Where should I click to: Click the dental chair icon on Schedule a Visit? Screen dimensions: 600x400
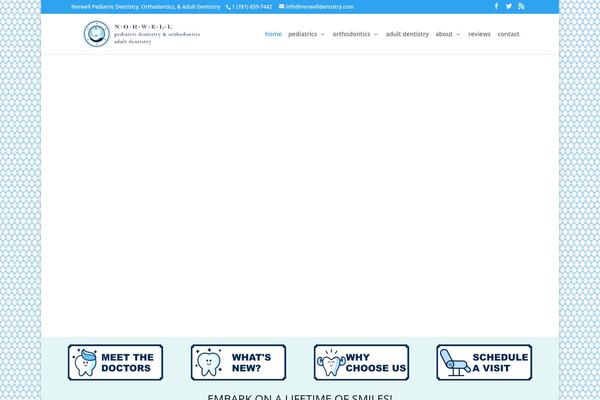pos(453,362)
